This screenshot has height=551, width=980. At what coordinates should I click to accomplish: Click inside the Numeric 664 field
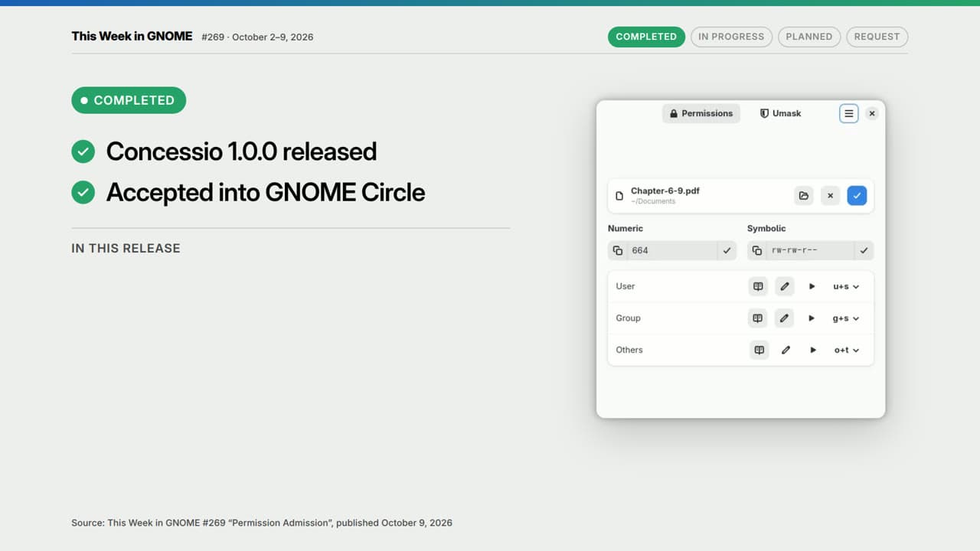672,250
